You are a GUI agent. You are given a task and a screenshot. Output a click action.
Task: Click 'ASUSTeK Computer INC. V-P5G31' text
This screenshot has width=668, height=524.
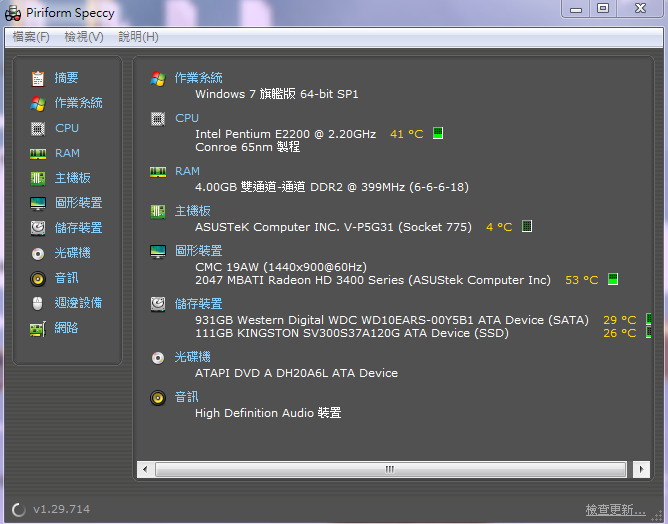coord(294,227)
